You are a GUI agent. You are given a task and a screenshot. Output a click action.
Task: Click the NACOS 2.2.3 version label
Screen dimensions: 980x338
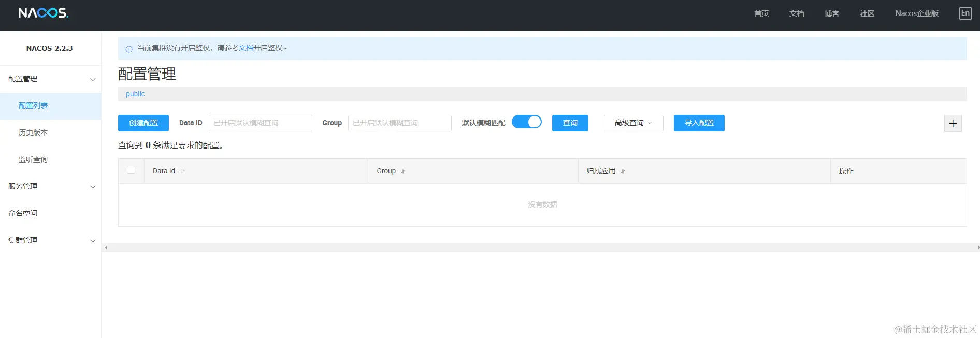(x=50, y=48)
